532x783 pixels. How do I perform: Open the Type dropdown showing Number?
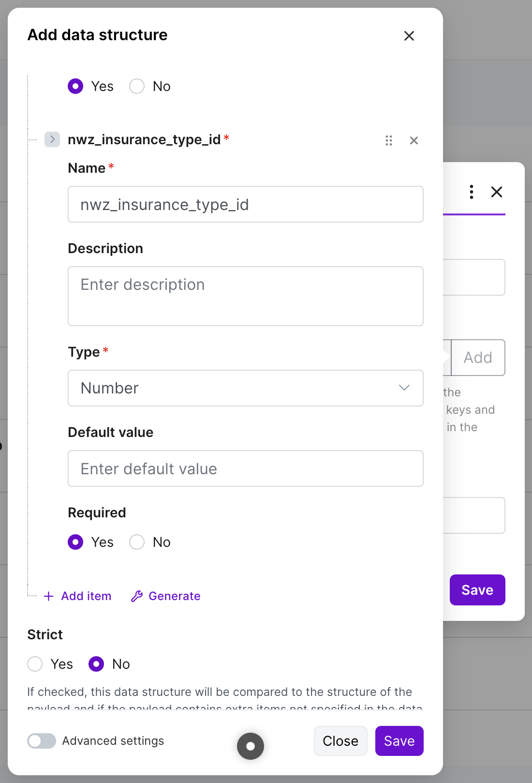point(246,388)
